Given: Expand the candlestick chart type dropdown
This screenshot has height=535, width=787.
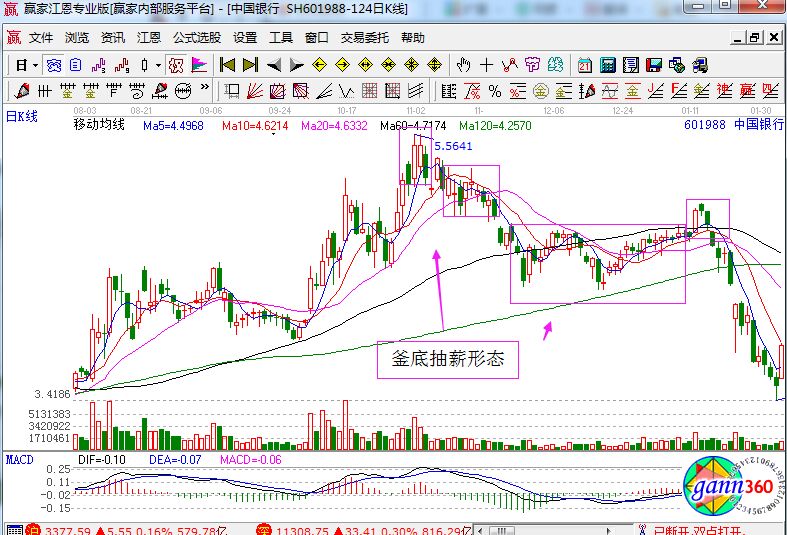Looking at the screenshot, I should (x=158, y=65).
